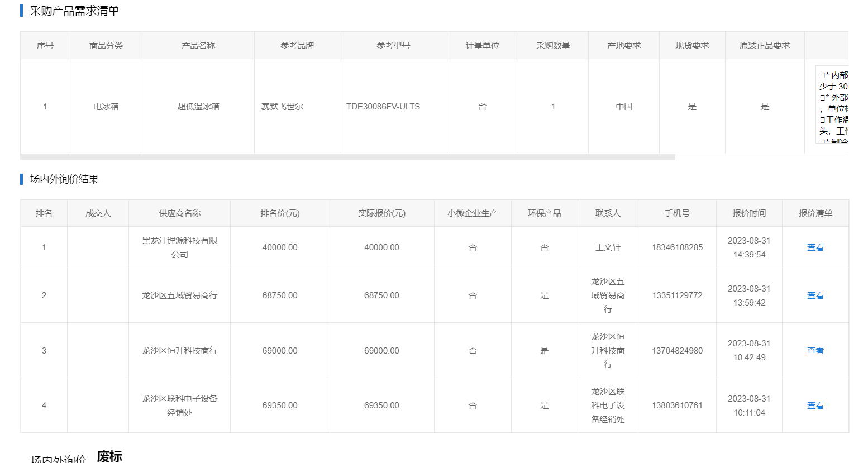The image size is (868, 463).
Task: Click the 采购产品需求清单 section heading
Action: [74, 11]
